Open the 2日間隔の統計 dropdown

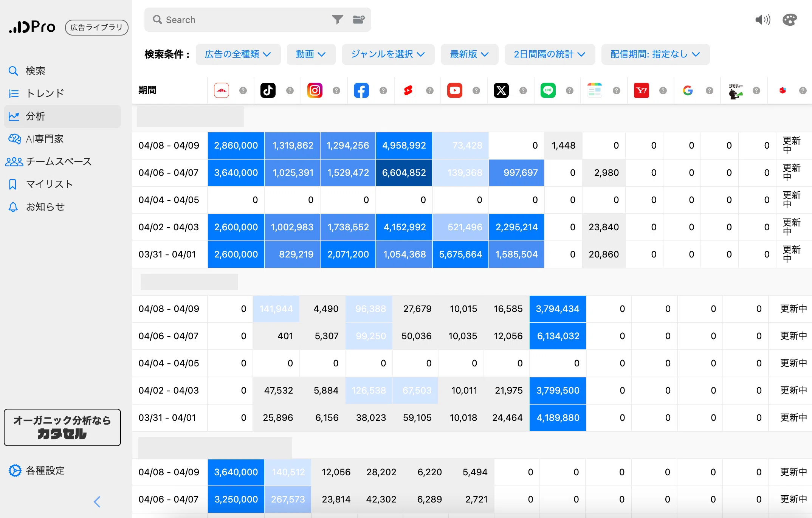(550, 54)
